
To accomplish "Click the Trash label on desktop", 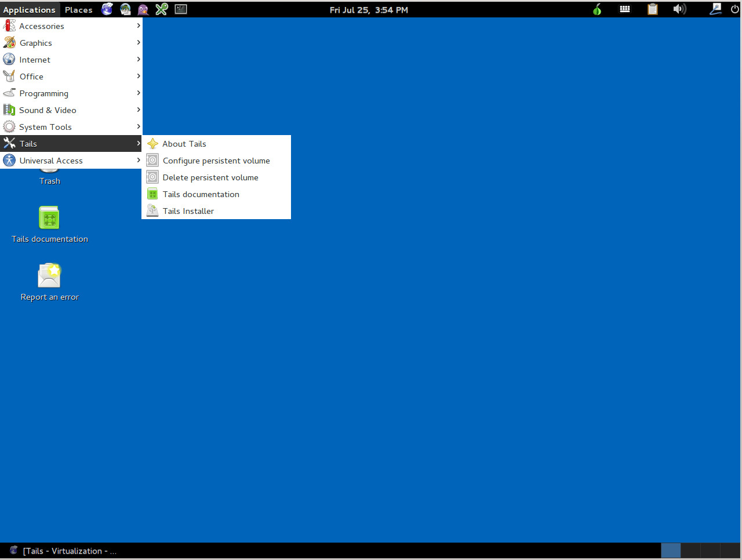I will pos(50,181).
